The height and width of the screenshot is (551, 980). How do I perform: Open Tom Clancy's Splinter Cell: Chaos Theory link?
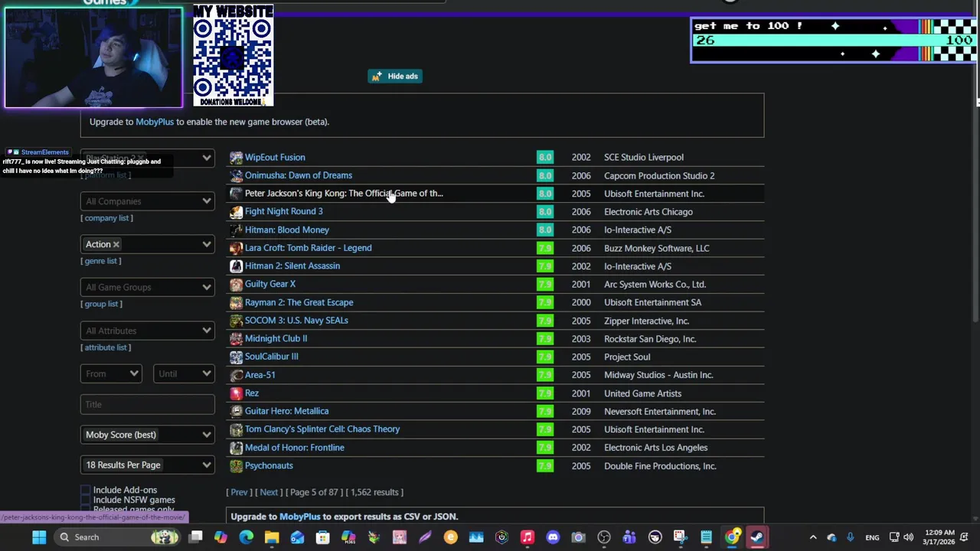(x=322, y=429)
